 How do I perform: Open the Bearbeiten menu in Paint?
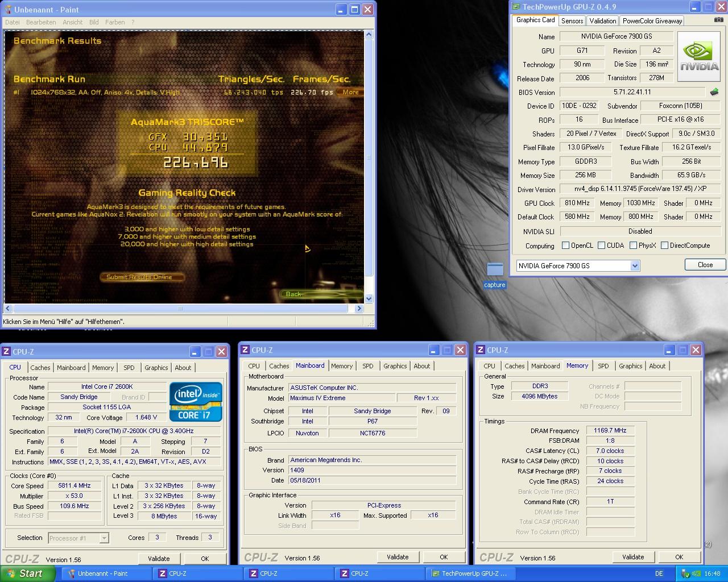pyautogui.click(x=41, y=22)
